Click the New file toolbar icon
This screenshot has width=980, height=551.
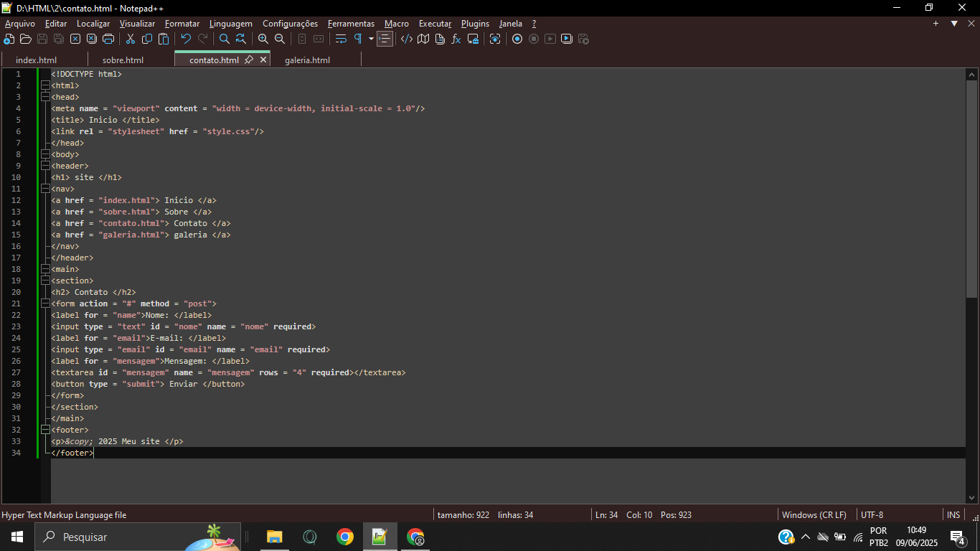pyautogui.click(x=9, y=39)
